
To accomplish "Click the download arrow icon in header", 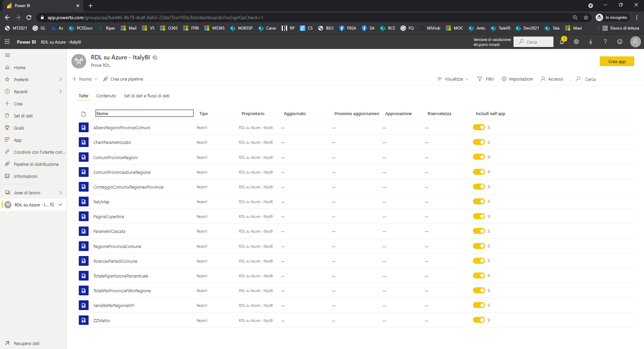I will [591, 42].
